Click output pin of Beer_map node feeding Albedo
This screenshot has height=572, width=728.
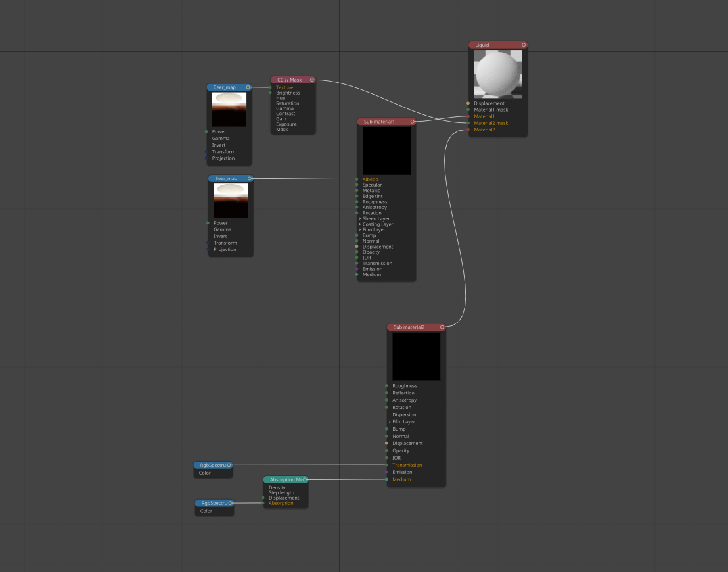250,178
